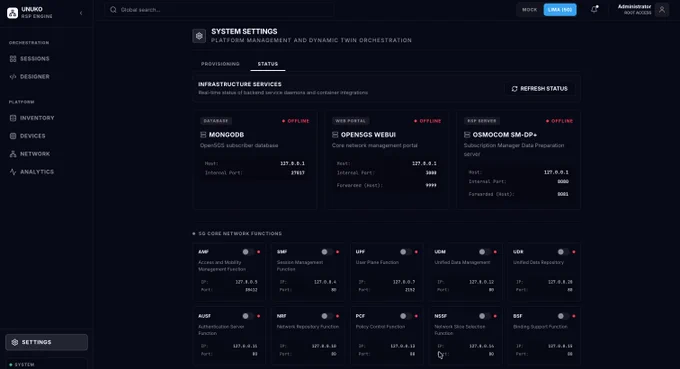The width and height of the screenshot is (680, 369).
Task: Toggle the AMF network function
Action: tap(248, 252)
